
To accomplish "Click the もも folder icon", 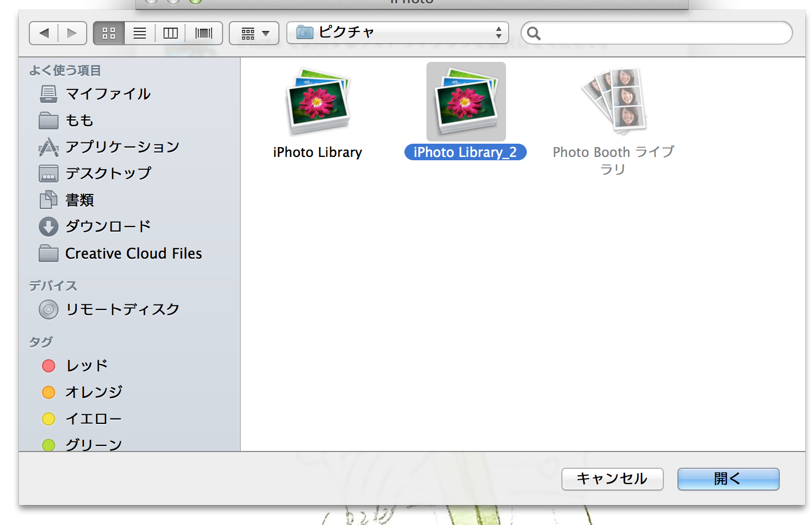I will coord(49,120).
